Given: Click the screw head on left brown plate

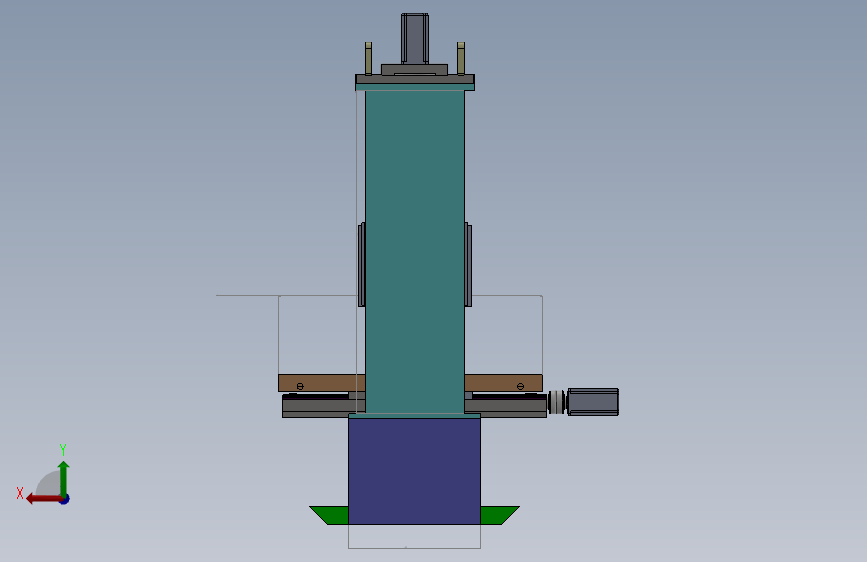Looking at the screenshot, I should tap(300, 386).
